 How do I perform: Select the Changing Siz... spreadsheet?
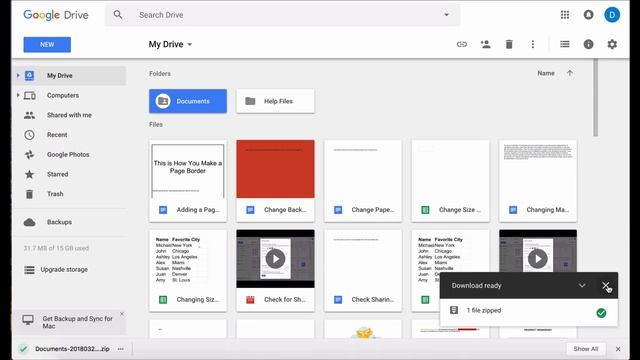click(x=188, y=271)
